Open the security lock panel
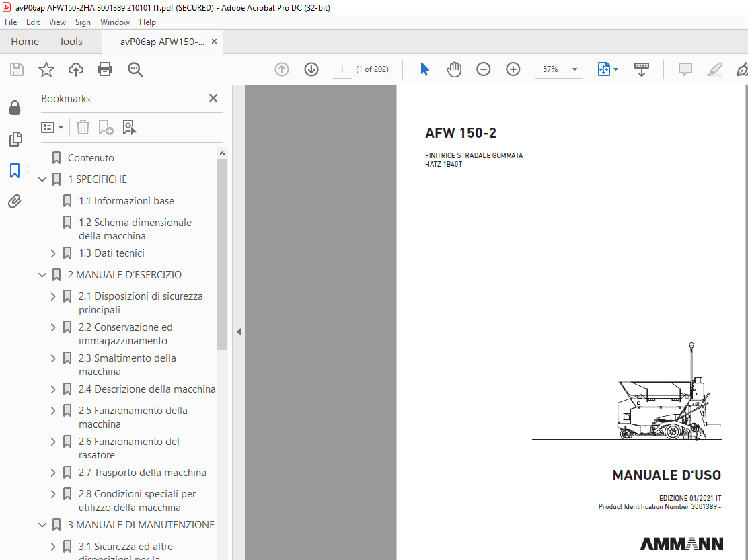 15,108
